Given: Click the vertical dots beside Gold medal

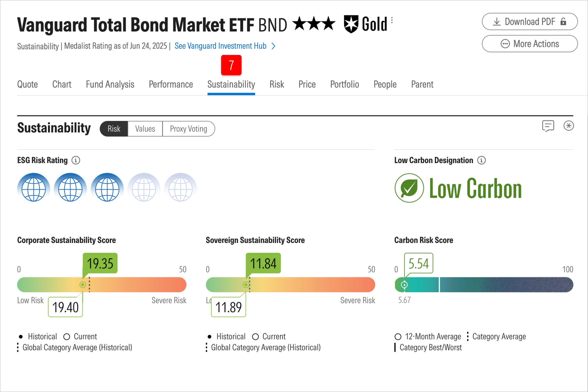Looking at the screenshot, I should click(392, 20).
